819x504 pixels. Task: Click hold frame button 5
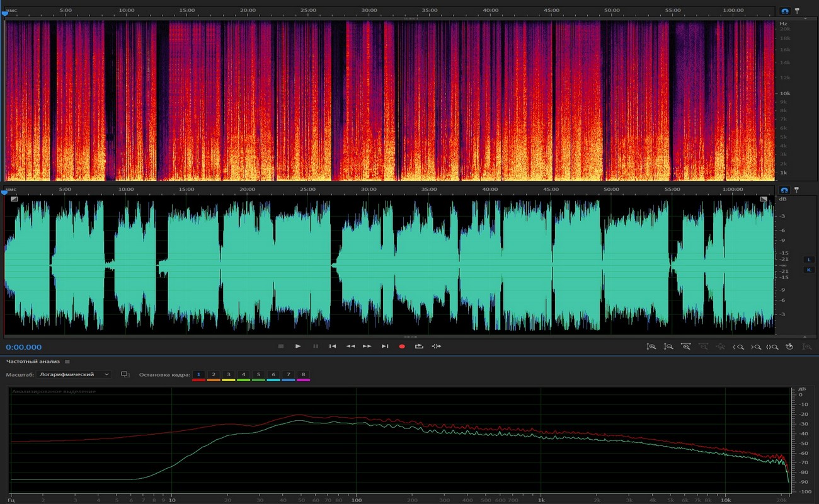(x=258, y=374)
